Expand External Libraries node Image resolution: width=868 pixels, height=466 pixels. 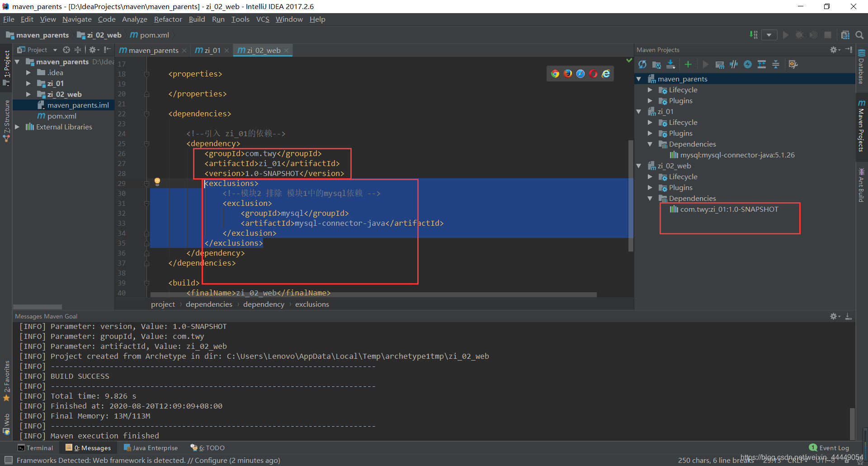click(17, 127)
